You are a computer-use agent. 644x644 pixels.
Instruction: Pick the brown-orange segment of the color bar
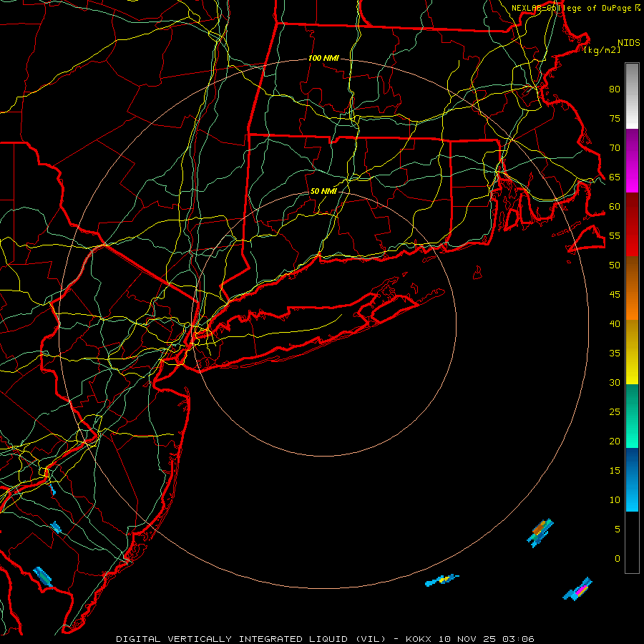632,288
